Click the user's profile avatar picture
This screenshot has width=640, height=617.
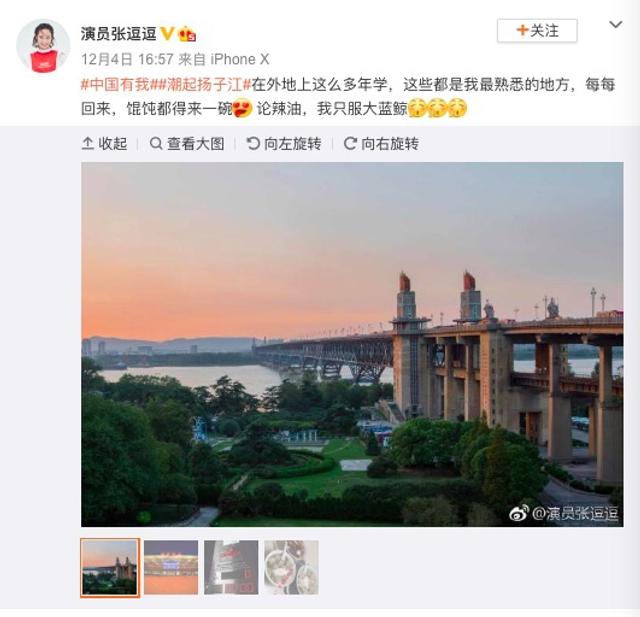(43, 46)
